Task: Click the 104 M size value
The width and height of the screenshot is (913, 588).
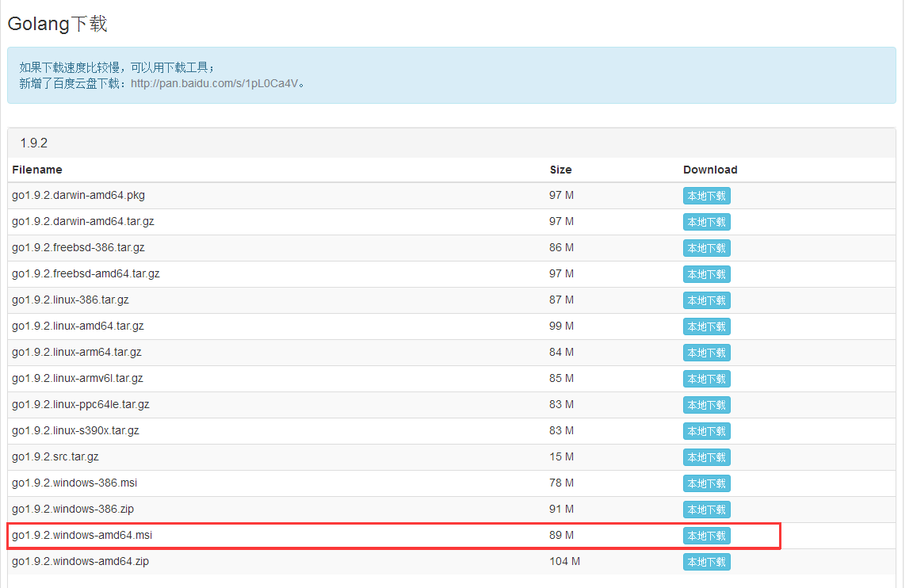Action: click(x=565, y=562)
